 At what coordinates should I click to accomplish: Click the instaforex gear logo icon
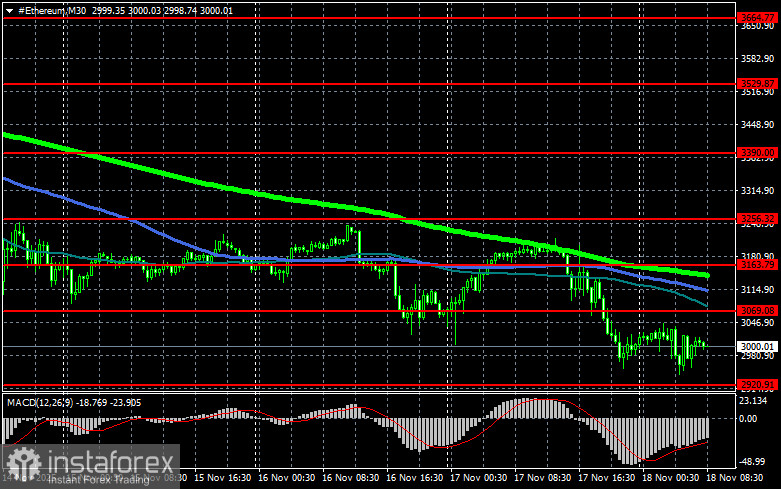[23, 463]
